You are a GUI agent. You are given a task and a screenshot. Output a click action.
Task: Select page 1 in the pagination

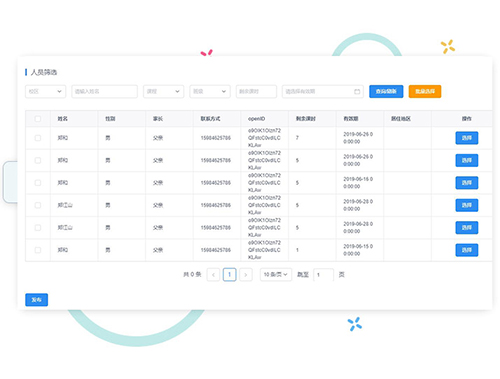coord(229,275)
